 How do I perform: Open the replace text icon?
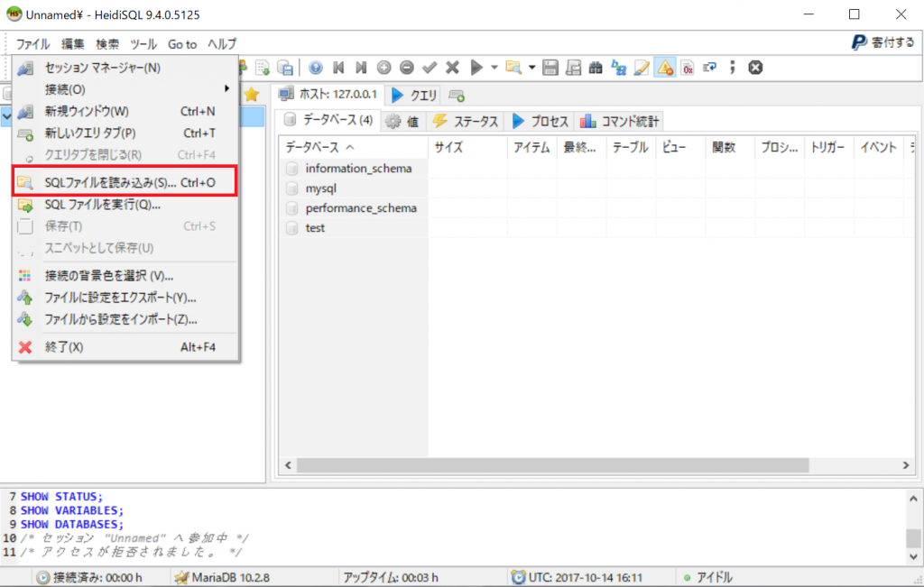[619, 68]
